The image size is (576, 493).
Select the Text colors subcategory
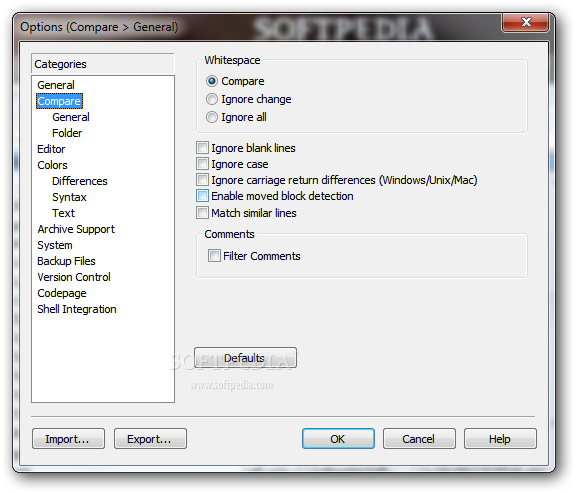tap(63, 213)
